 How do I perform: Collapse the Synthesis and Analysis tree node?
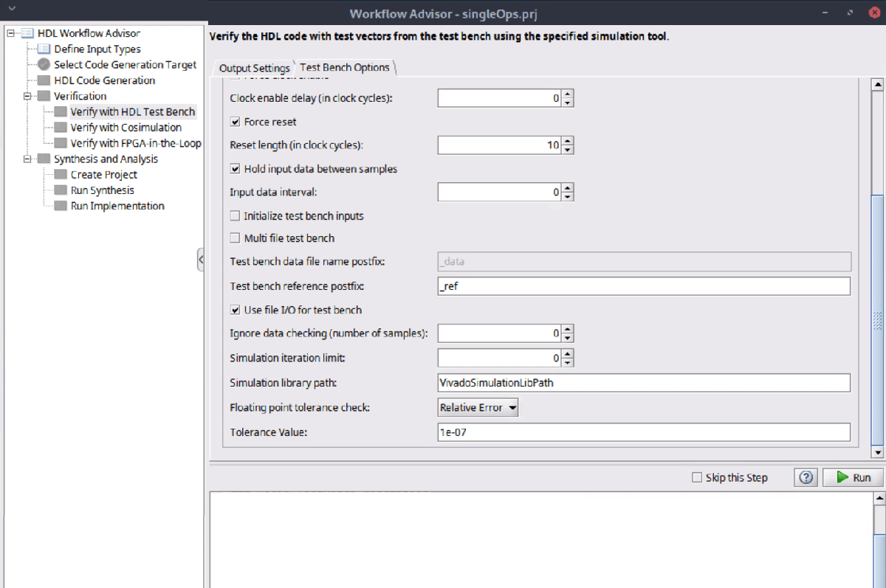coord(28,159)
